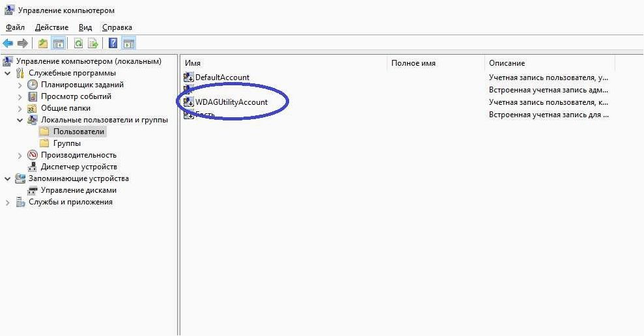Sort by the Имя column header
This screenshot has height=336, width=644.
coord(284,63)
